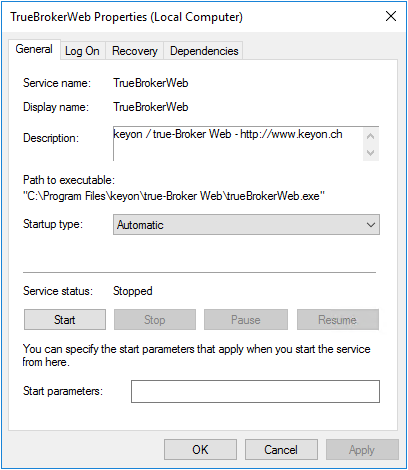Click the Description scroll up arrow

[371, 136]
